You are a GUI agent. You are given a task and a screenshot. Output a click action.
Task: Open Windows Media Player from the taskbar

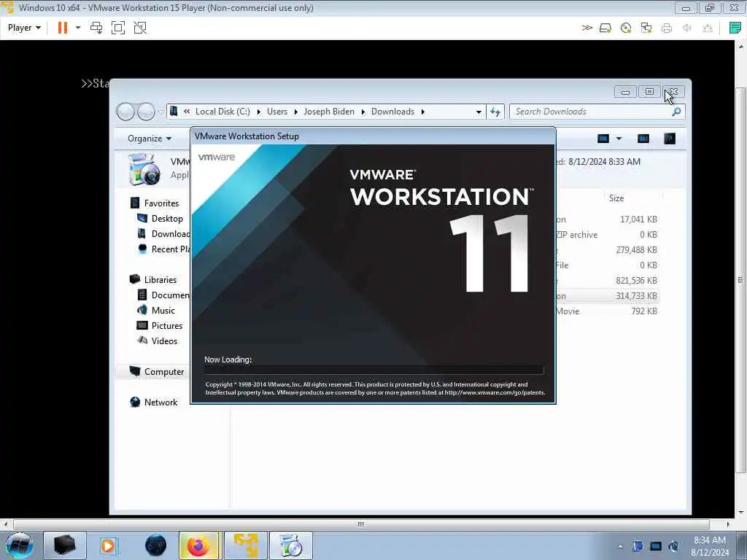click(108, 545)
